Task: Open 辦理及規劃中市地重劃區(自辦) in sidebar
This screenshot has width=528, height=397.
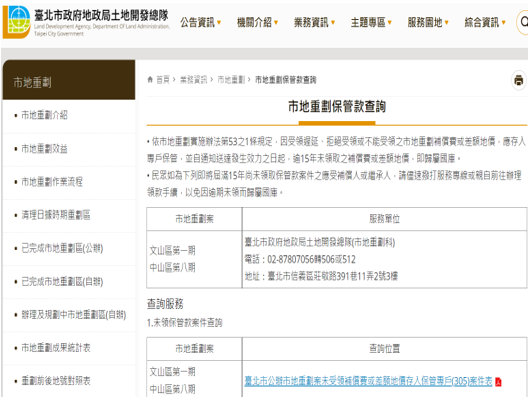Action: (x=74, y=315)
